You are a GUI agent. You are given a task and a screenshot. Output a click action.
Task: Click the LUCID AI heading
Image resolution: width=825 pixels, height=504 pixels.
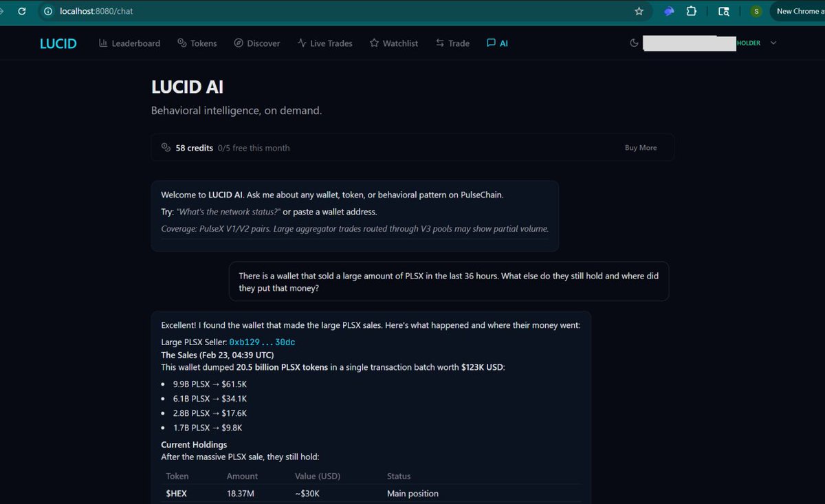[x=187, y=87]
